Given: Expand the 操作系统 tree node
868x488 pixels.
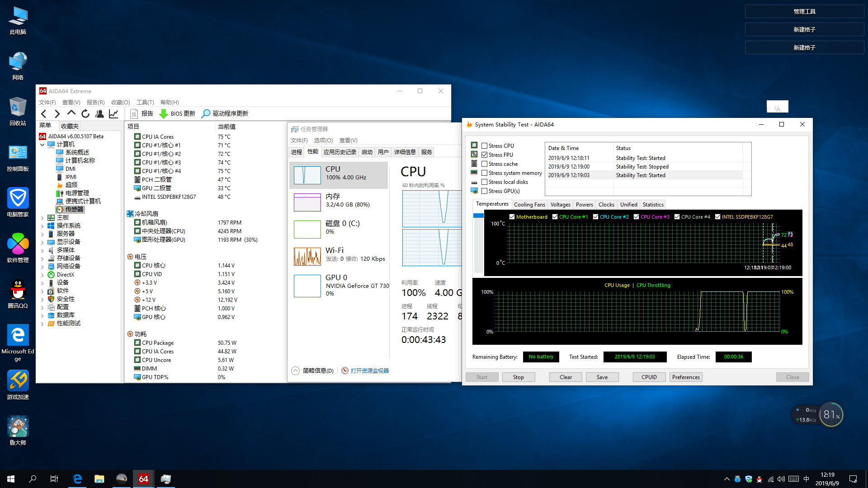Looking at the screenshot, I should pos(42,226).
